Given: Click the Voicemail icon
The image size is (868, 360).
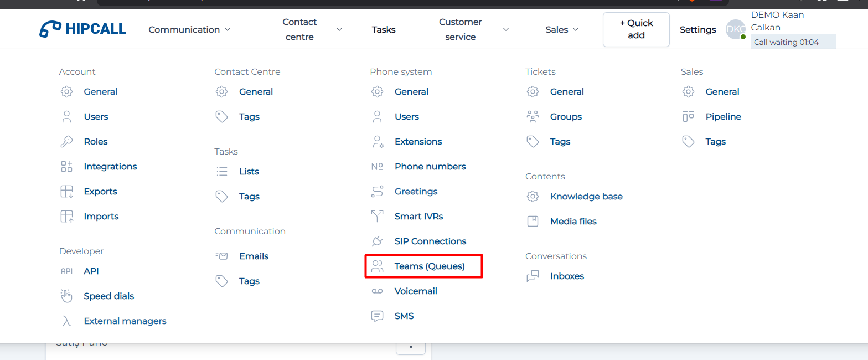Looking at the screenshot, I should click(377, 291).
